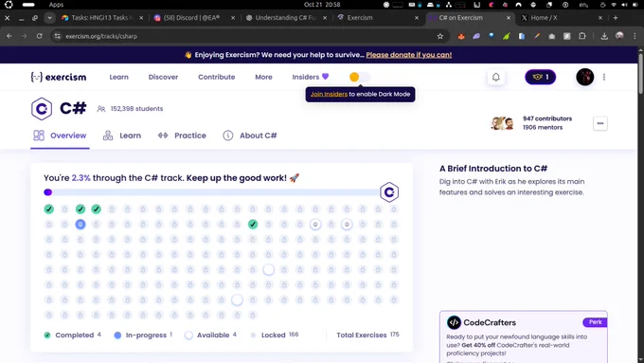Open the browser extensions puzzle icon

tap(582, 36)
